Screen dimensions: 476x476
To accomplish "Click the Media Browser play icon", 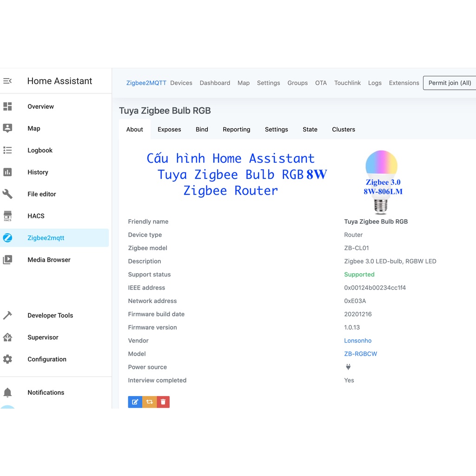I will (x=7, y=260).
